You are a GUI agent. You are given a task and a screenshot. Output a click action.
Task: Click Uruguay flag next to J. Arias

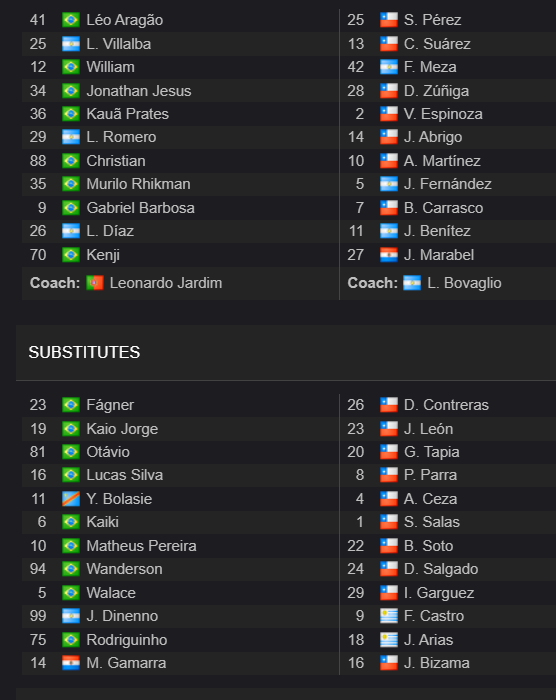[389, 640]
